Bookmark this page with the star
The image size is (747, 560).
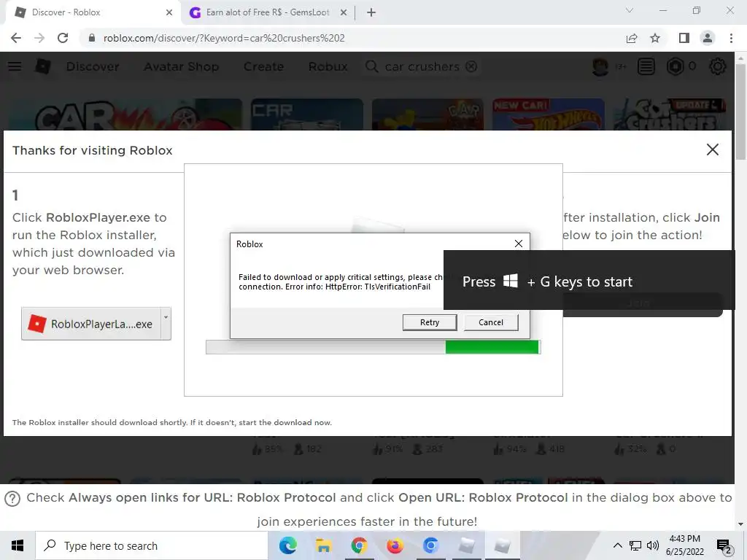tap(655, 38)
